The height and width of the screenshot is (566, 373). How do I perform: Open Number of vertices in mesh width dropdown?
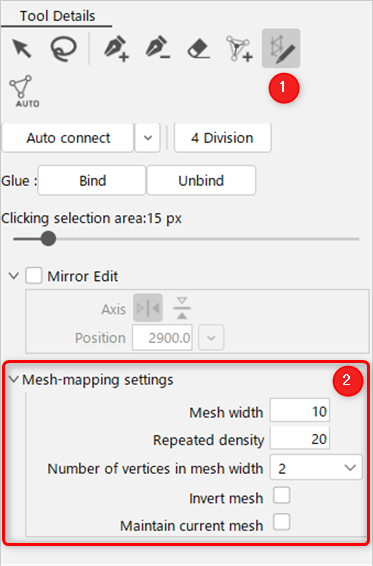pos(316,467)
